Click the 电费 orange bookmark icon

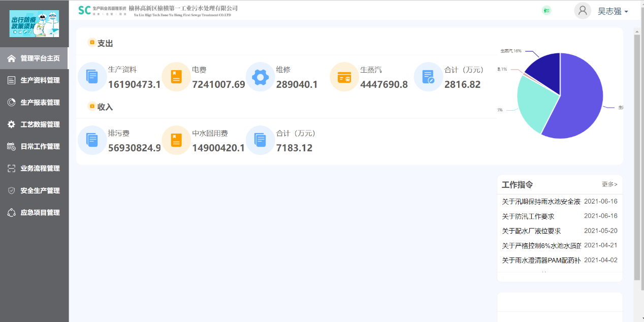[176, 77]
